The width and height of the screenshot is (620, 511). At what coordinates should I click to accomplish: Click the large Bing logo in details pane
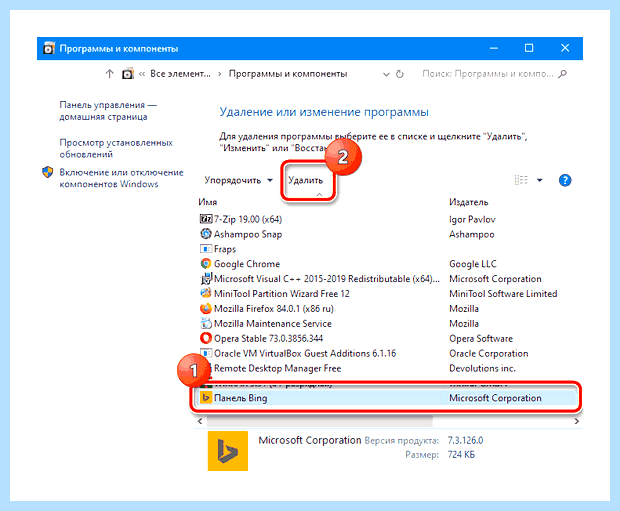pos(228,451)
